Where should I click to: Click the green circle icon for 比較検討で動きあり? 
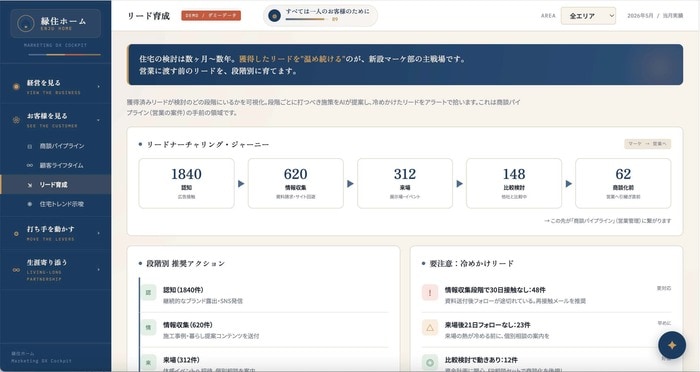click(x=429, y=362)
